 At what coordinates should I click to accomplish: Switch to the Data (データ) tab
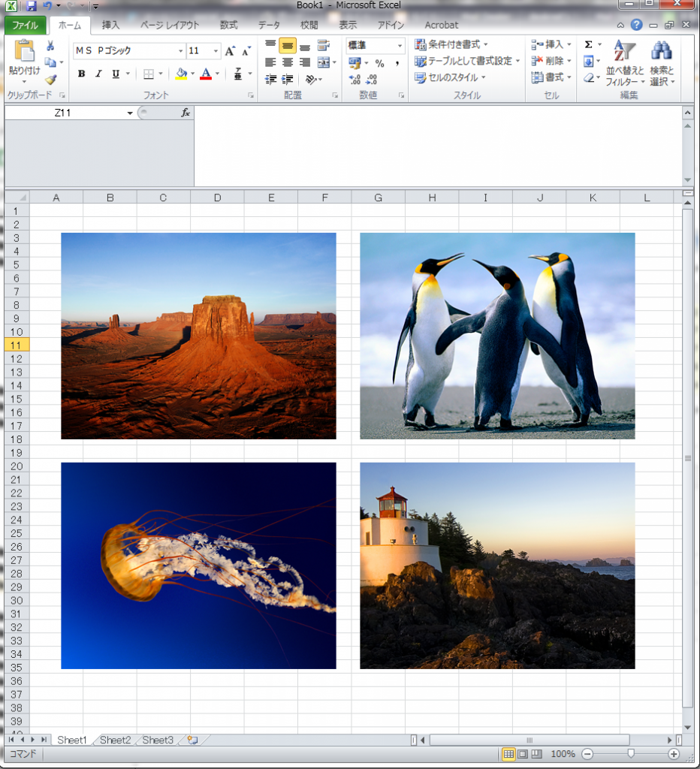[x=269, y=25]
